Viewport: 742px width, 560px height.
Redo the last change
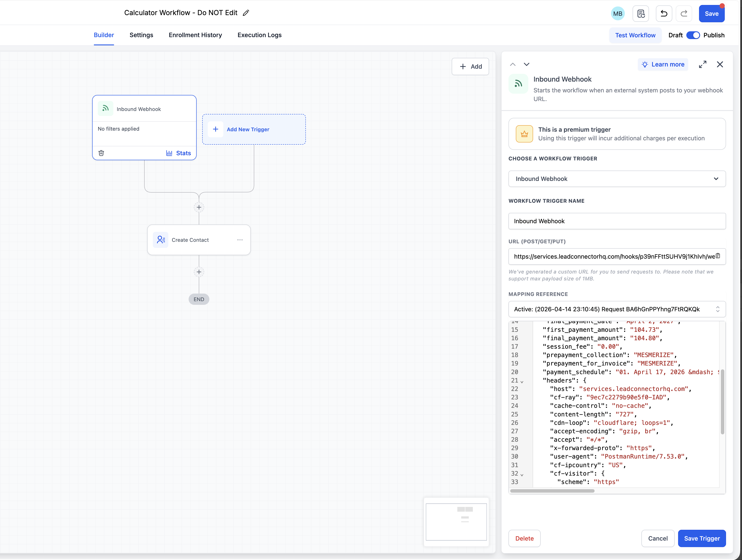coord(684,14)
